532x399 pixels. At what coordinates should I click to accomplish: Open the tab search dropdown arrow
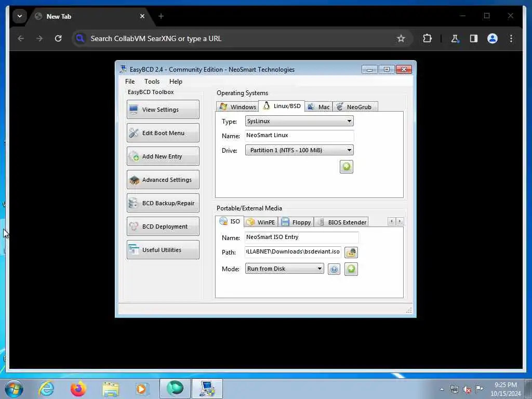(x=20, y=16)
